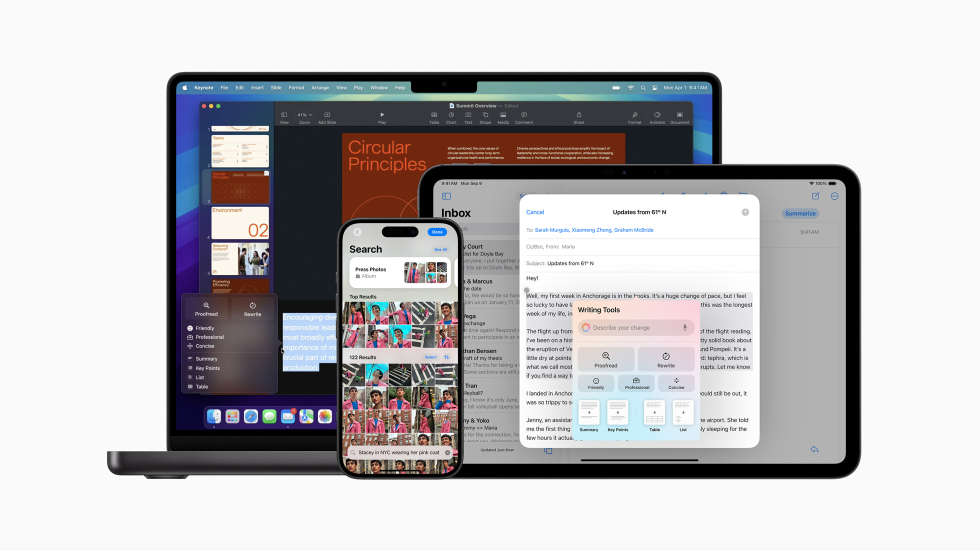This screenshot has height=551, width=980.
Task: Click the Describe your change input field
Action: (635, 327)
